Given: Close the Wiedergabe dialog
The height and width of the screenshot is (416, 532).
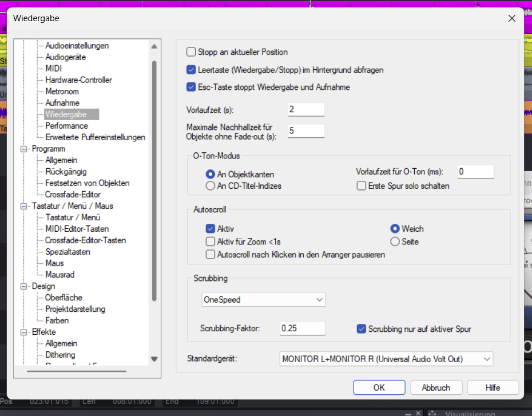Looking at the screenshot, I should 511,18.
